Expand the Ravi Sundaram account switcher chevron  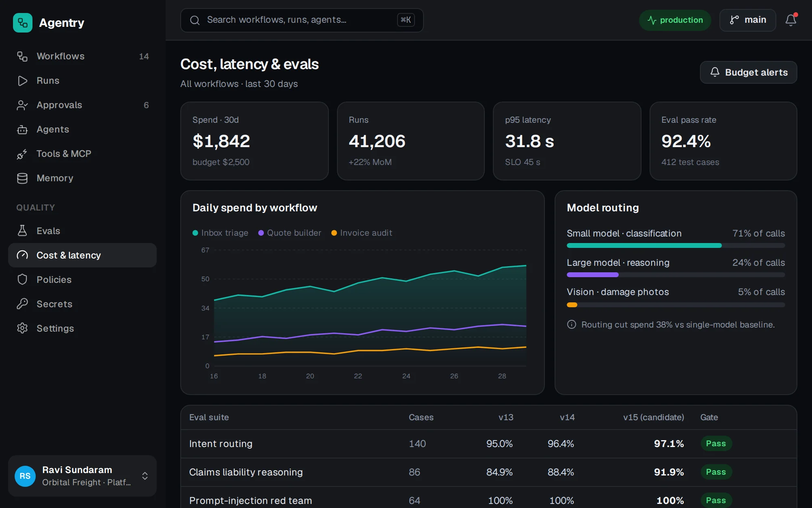pos(145,476)
